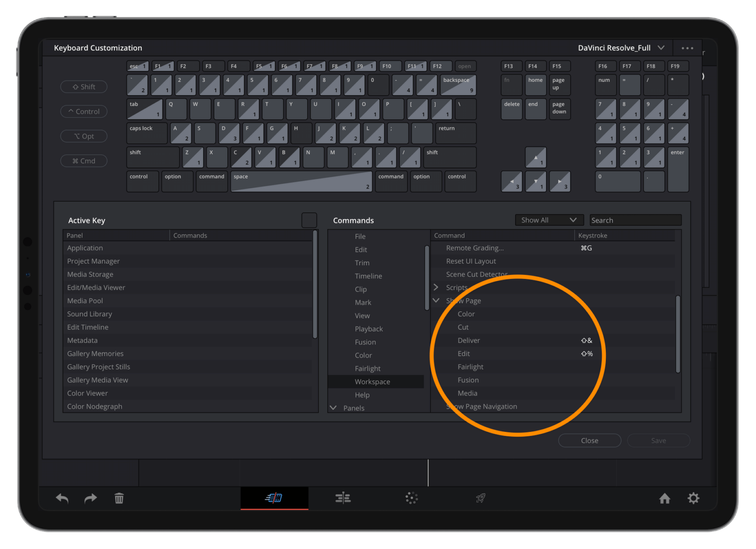756x549 pixels.
Task: Toggle the Shift modifier key
Action: tap(84, 87)
